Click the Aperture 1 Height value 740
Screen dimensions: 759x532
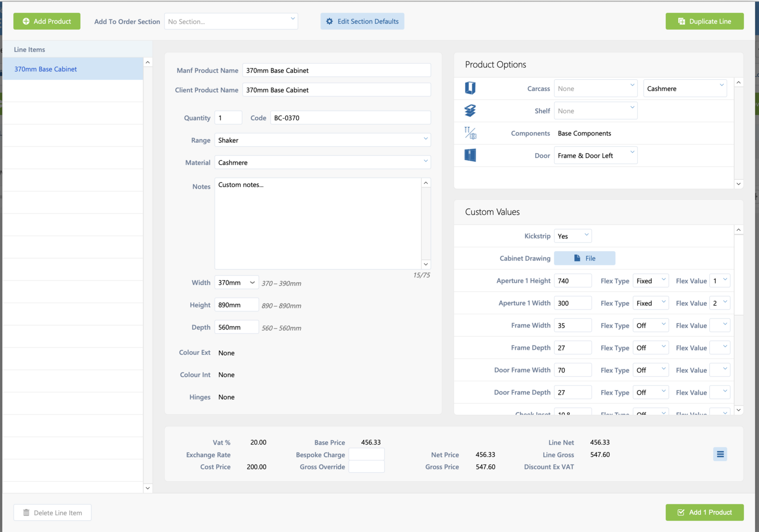[x=573, y=281]
